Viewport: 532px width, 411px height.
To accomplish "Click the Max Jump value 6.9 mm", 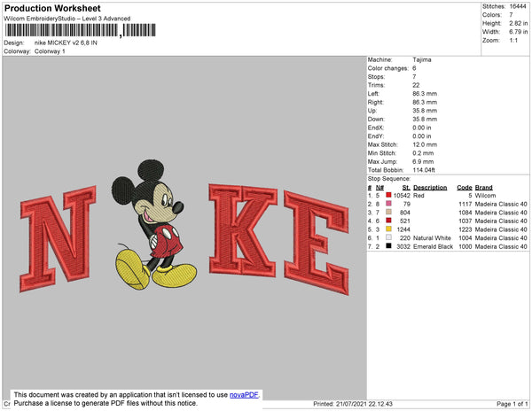I will point(423,161).
